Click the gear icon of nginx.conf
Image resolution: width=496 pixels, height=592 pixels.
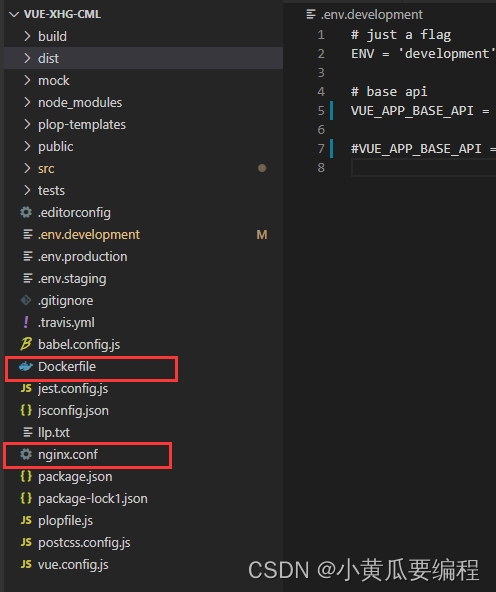[26, 454]
